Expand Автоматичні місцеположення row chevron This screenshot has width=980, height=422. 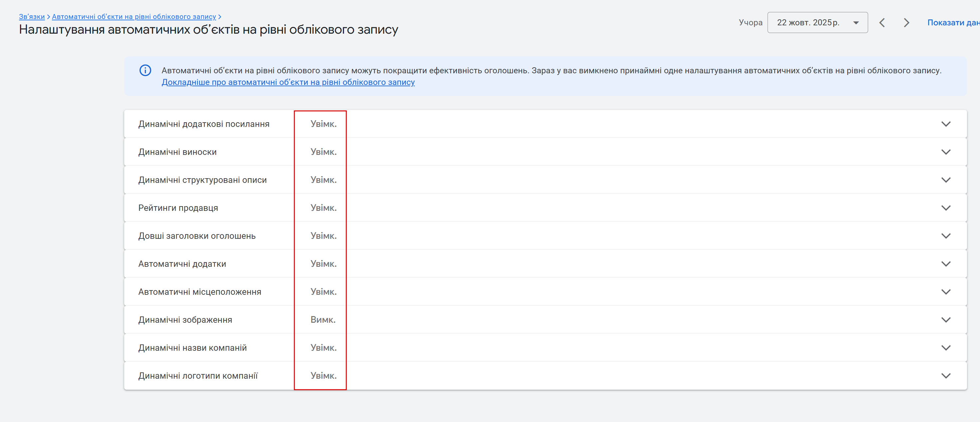click(945, 292)
